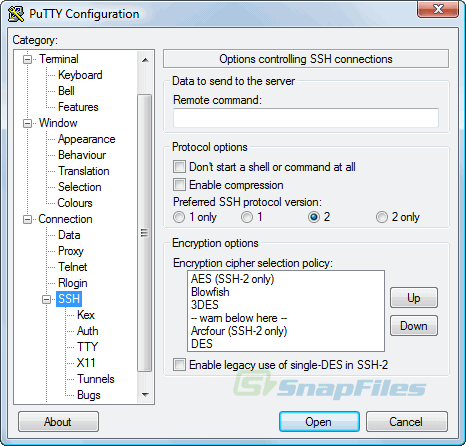The image size is (466, 446).
Task: Click the Open button to connect
Action: click(x=319, y=422)
